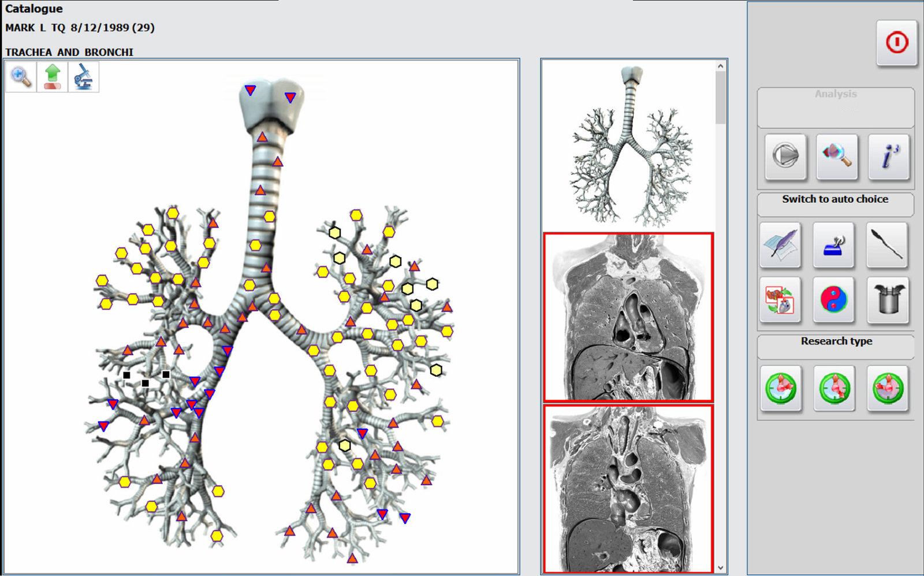This screenshot has width=924, height=576.
Task: Click the blue stamp hand icon
Action: tap(834, 245)
